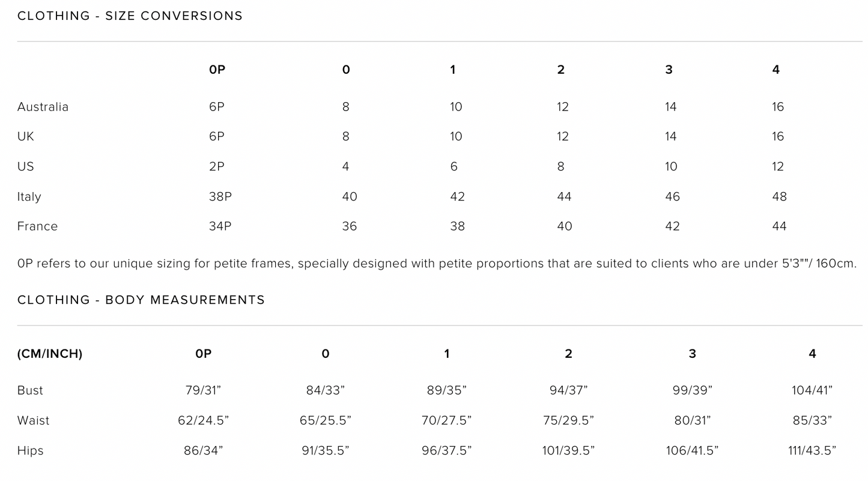Click the Clothing - Size Conversions heading
The width and height of the screenshot is (868, 481).
tap(130, 16)
